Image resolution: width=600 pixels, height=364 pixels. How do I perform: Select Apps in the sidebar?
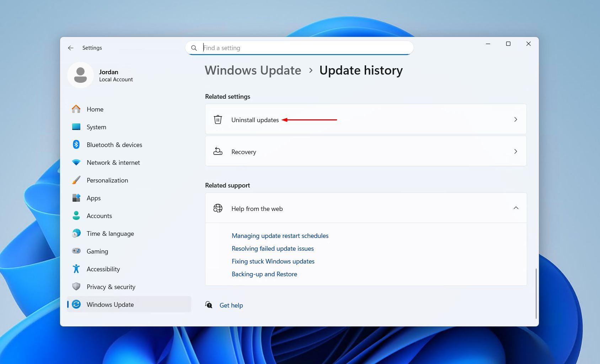[129, 198]
